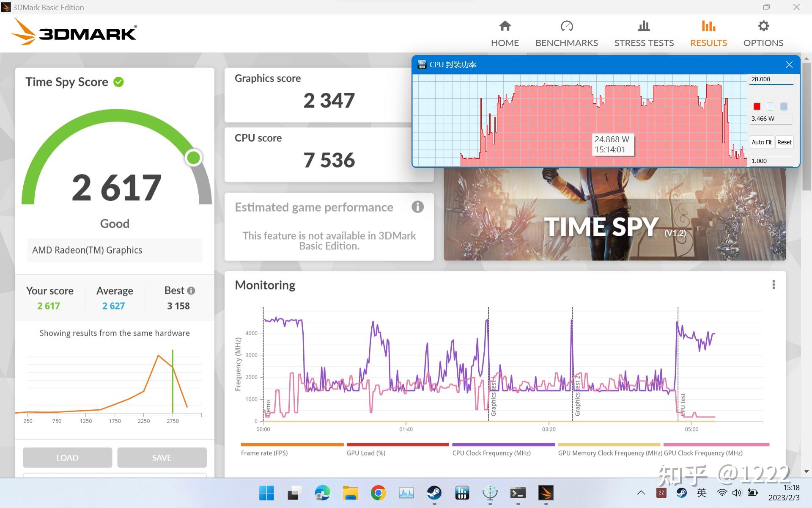Image resolution: width=812 pixels, height=508 pixels.
Task: Pick the red graph color swatch
Action: tap(757, 107)
